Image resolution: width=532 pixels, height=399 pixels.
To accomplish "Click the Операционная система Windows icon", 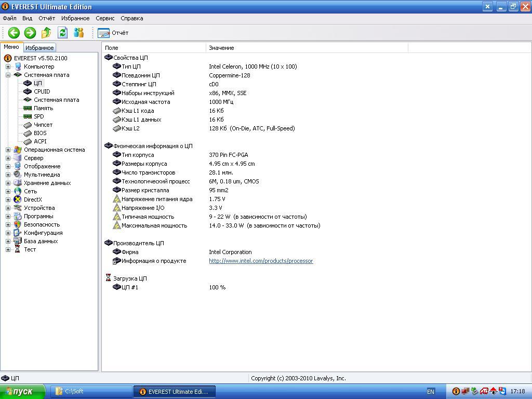I will 18,150.
